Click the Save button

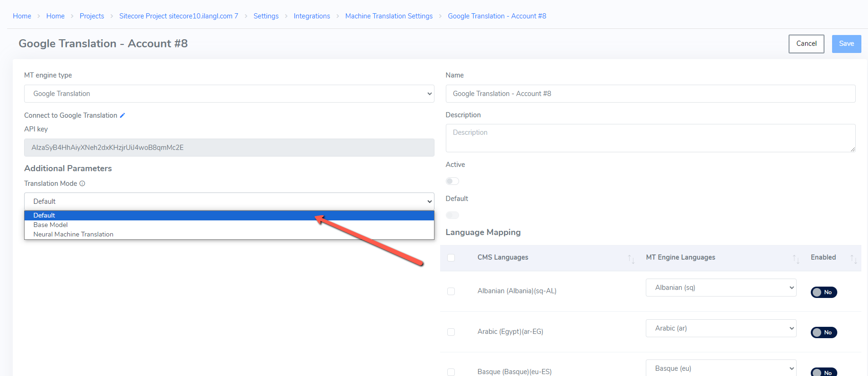tap(847, 44)
